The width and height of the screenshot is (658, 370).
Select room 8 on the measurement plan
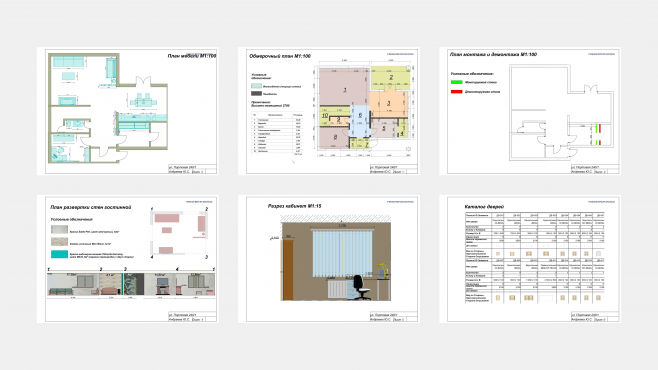tap(334, 137)
